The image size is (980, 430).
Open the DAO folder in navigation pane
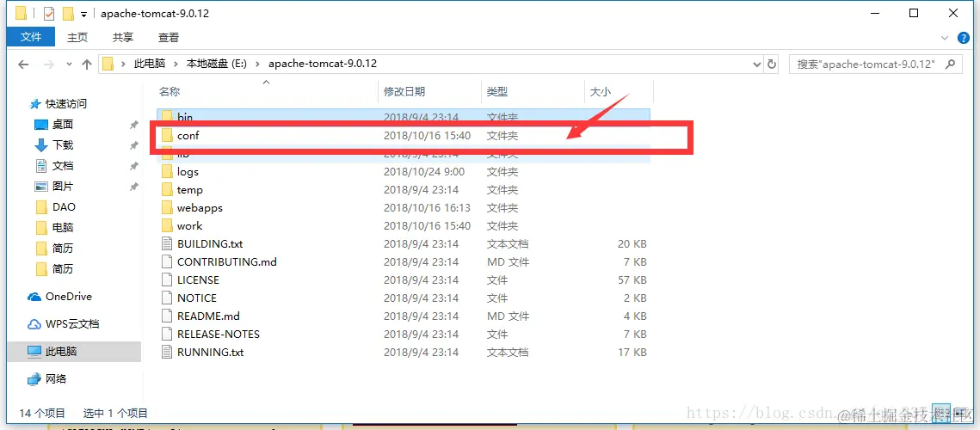pos(64,207)
